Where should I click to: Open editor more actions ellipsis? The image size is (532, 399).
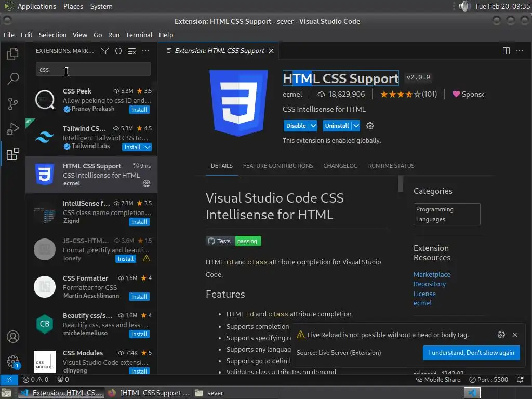(x=520, y=51)
